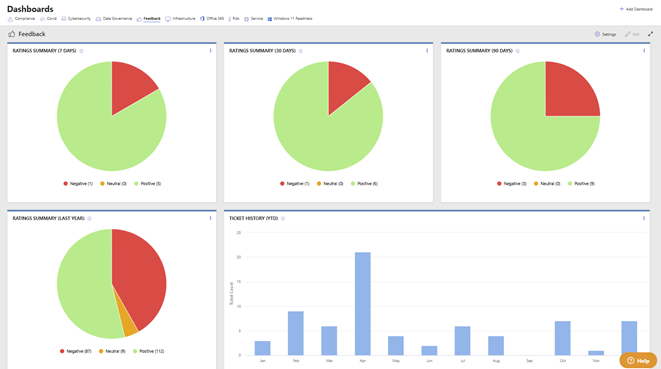The image size is (661, 369).
Task: Click the tall April bar in Ticket History
Action: pyautogui.click(x=363, y=304)
